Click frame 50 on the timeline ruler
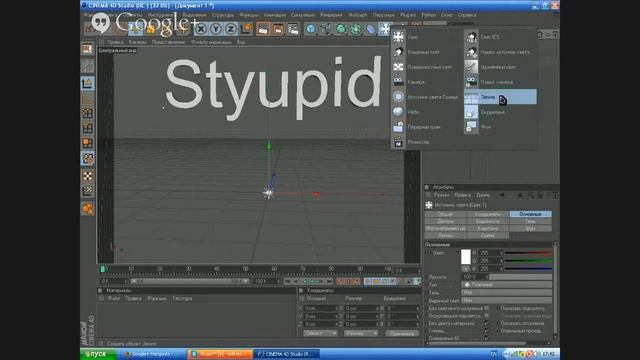The height and width of the screenshot is (360, 640). 245,269
